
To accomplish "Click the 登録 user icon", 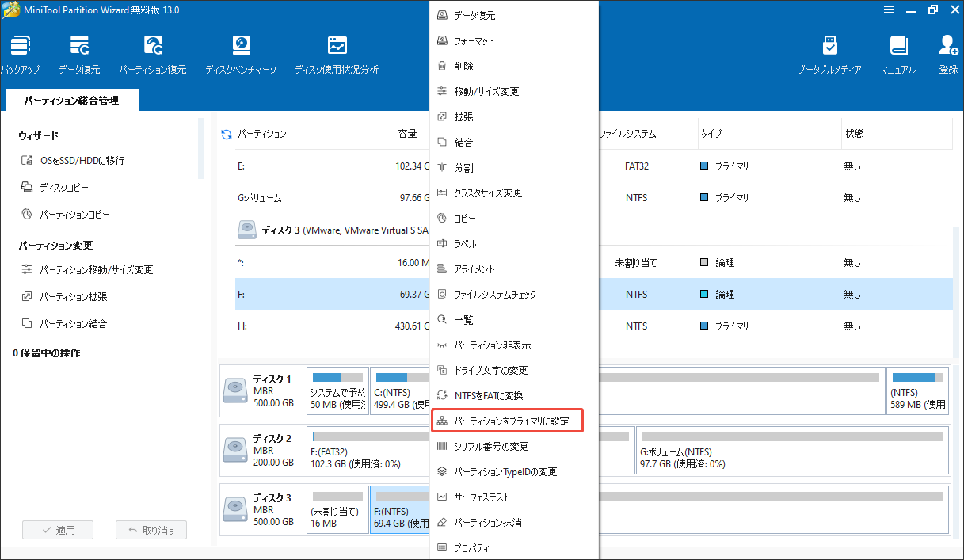I will [948, 54].
